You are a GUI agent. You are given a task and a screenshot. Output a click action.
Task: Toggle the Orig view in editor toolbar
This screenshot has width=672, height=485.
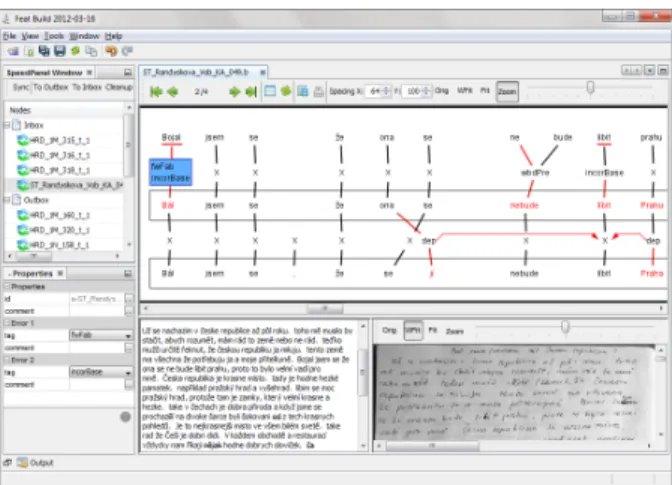(442, 91)
